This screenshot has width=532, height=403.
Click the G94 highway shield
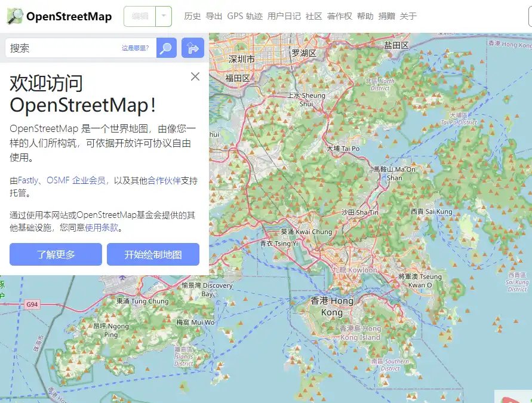pyautogui.click(x=32, y=304)
